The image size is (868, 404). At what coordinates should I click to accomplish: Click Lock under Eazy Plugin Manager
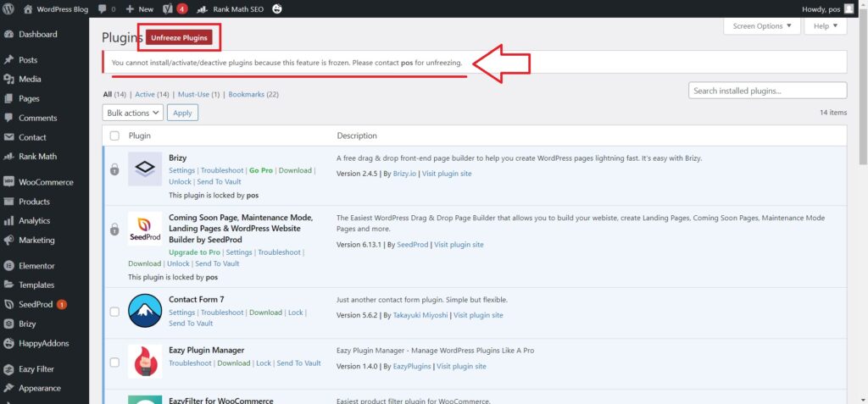point(264,363)
